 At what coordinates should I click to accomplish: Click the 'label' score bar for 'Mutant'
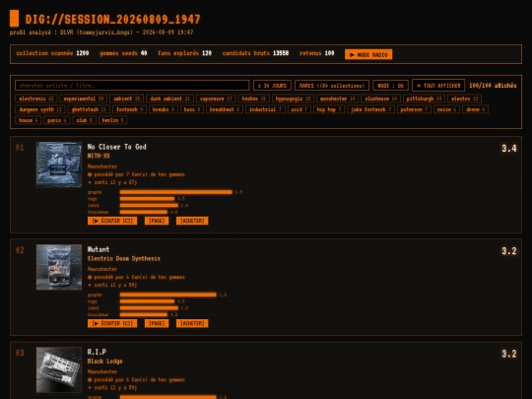pyautogui.click(x=149, y=308)
